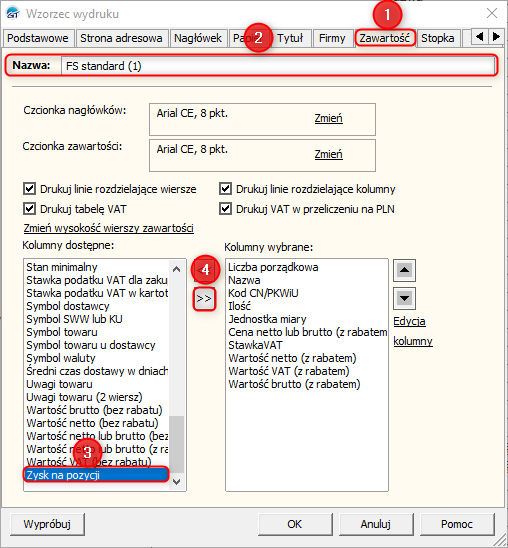Click Zmień link for Czcionka zawartości

tap(328, 154)
